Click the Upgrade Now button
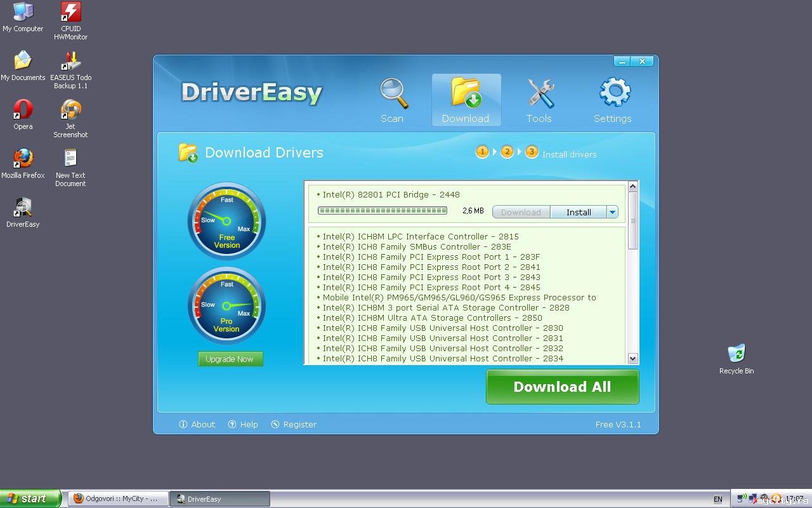The height and width of the screenshot is (508, 812). (230, 359)
